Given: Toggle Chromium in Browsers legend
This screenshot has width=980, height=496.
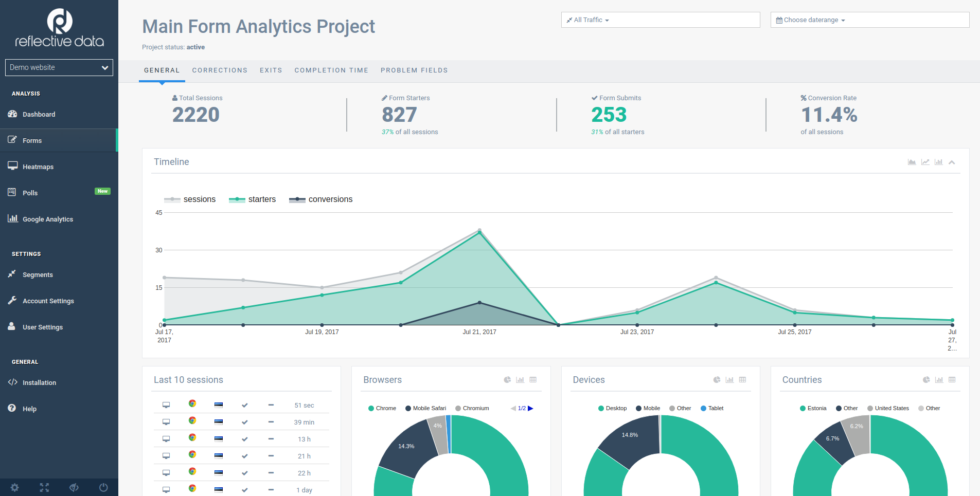Looking at the screenshot, I should point(472,408).
